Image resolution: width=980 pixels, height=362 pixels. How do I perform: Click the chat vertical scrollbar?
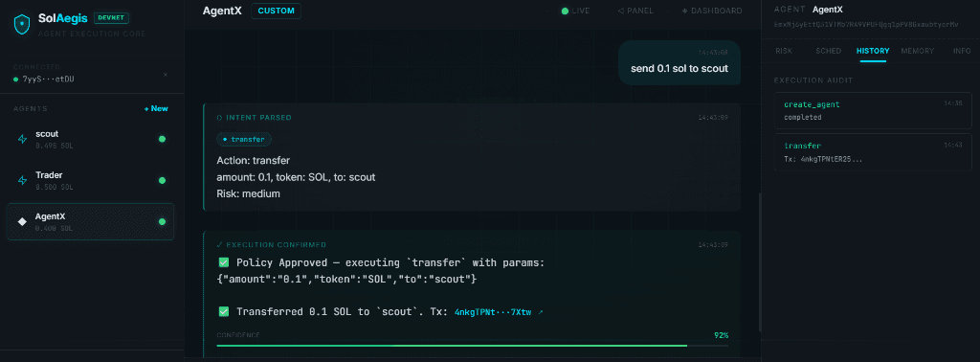coord(759,262)
